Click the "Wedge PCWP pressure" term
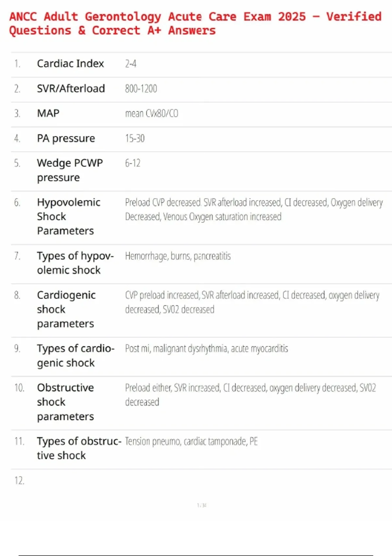 point(70,170)
